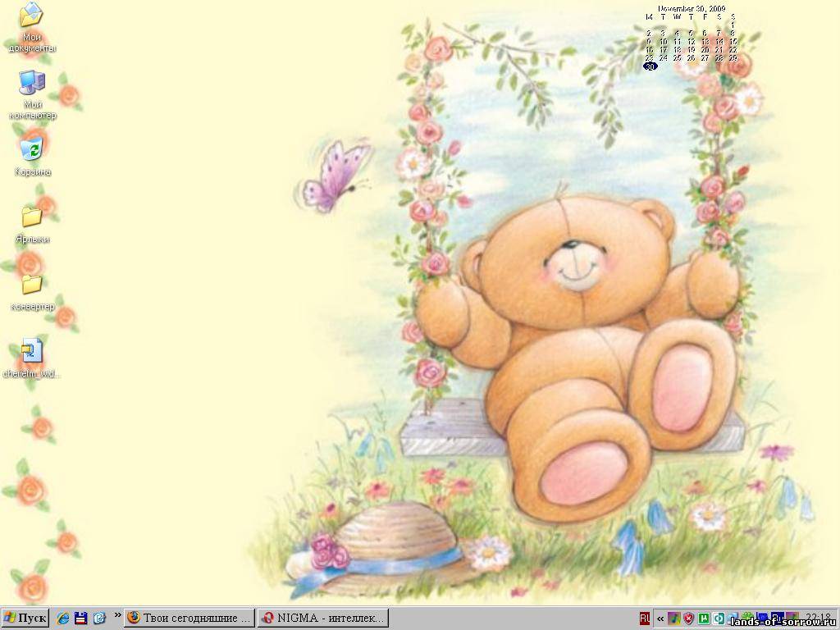Open the red shield security alert icon
The image size is (840, 630).
(x=689, y=619)
